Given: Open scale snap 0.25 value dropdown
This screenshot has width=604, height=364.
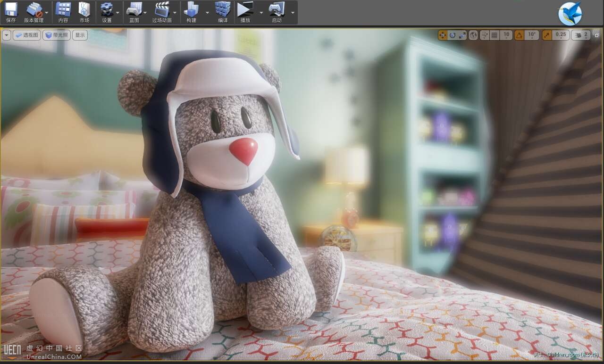Looking at the screenshot, I should tap(561, 35).
